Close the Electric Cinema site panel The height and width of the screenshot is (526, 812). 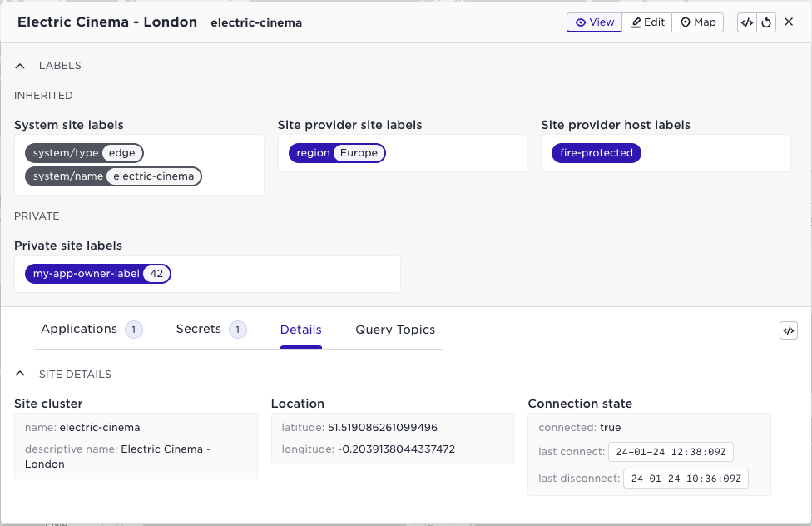(789, 22)
